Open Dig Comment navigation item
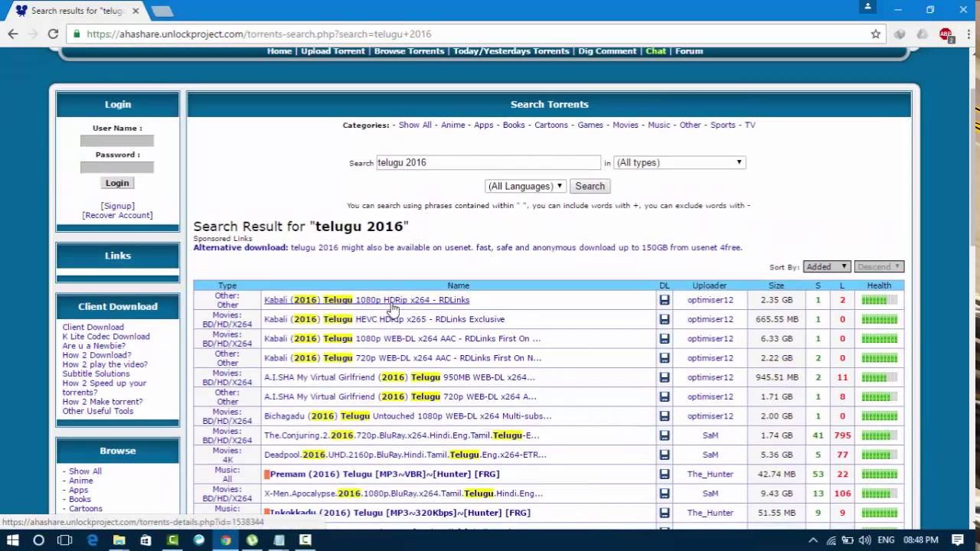 (x=607, y=51)
